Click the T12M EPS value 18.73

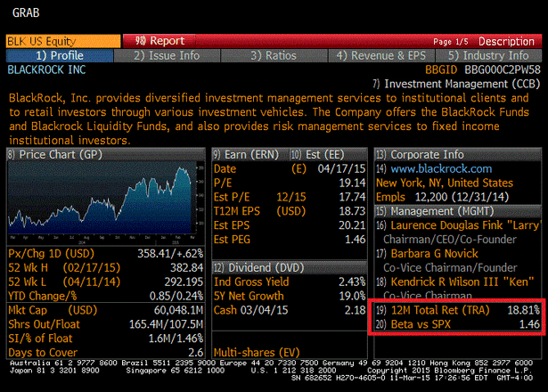(352, 211)
